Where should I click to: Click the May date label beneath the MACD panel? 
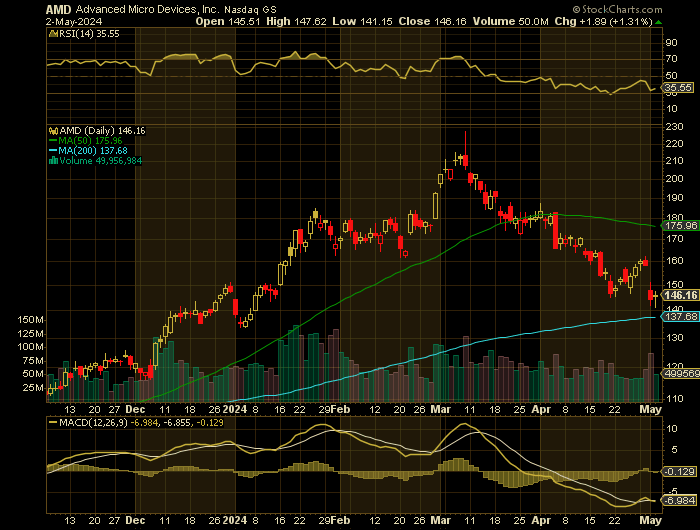coord(651,520)
